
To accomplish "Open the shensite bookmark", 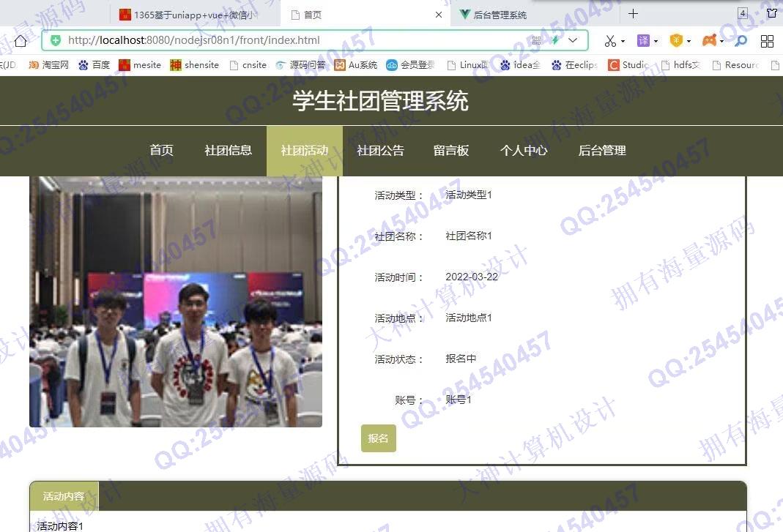I will (194, 65).
